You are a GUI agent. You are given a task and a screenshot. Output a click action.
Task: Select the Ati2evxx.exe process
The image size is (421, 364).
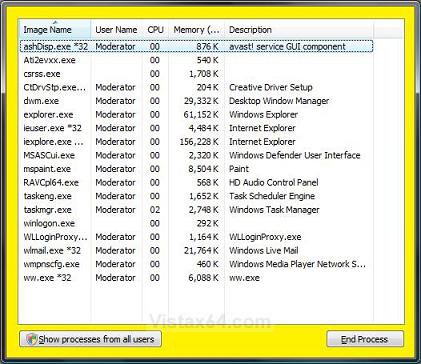(196, 60)
